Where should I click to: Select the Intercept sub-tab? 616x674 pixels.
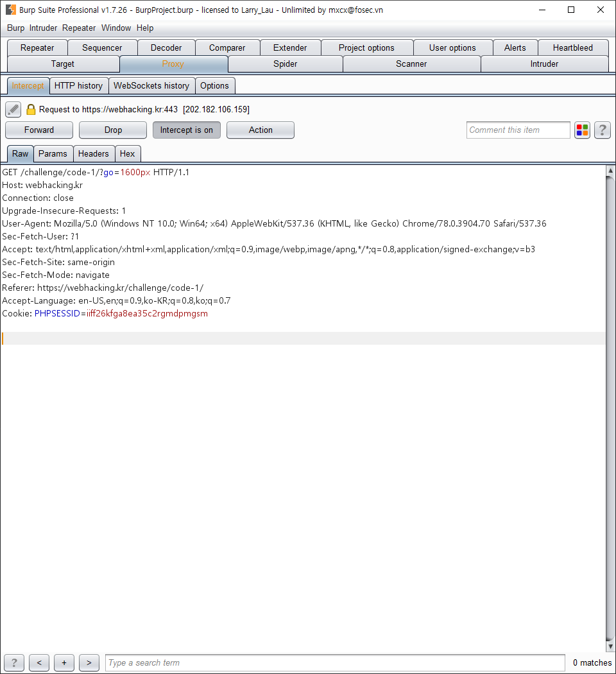pyautogui.click(x=28, y=85)
